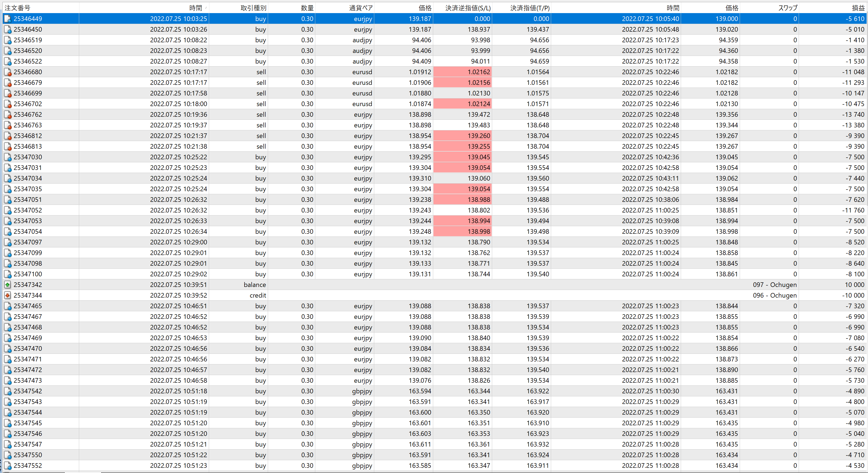Image resolution: width=868 pixels, height=473 pixels.
Task: Click close price 138.890
Action: click(727, 370)
